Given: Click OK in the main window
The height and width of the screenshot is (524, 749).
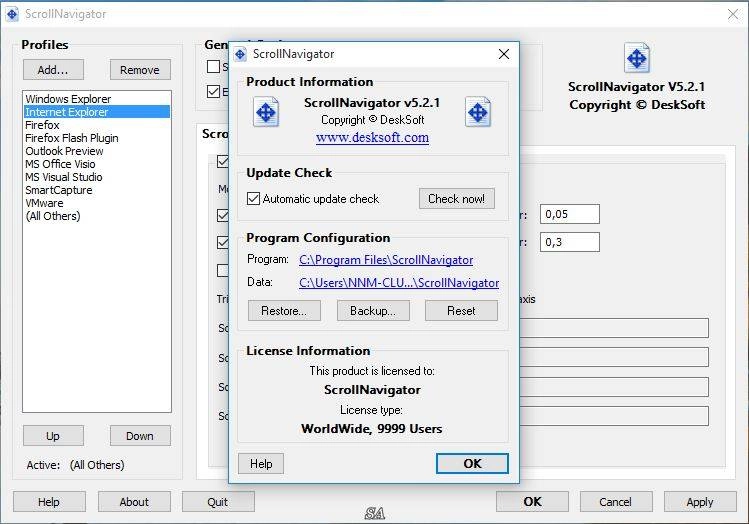Looking at the screenshot, I should click(532, 502).
